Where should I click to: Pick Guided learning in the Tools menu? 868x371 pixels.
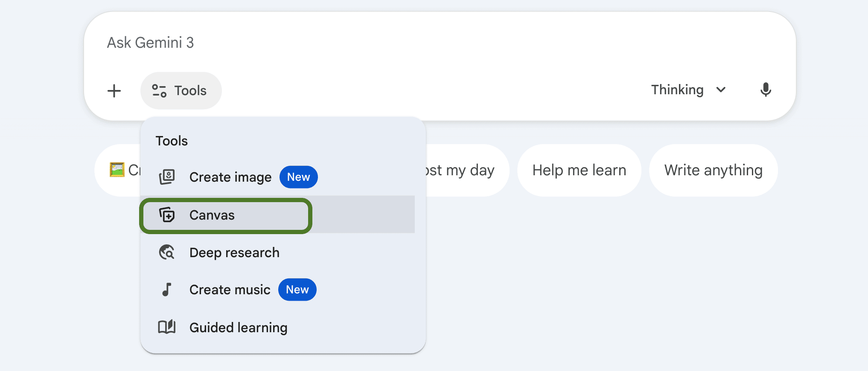(238, 328)
